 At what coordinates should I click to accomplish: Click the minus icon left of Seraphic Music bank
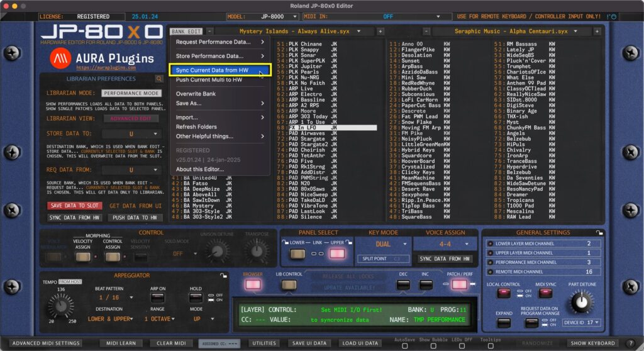(x=426, y=31)
